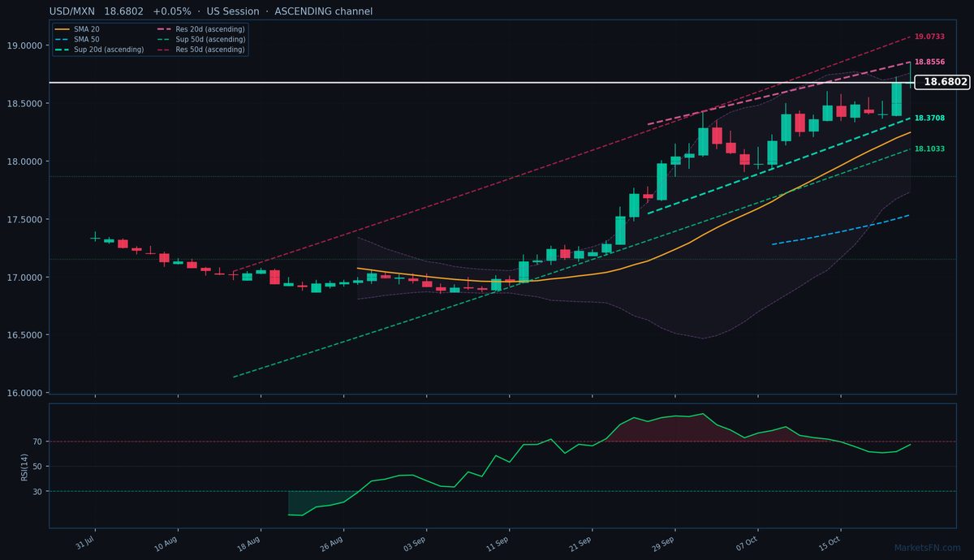The height and width of the screenshot is (560, 974).
Task: Click the 17.5000 y-axis tick label
Action: click(x=26, y=219)
